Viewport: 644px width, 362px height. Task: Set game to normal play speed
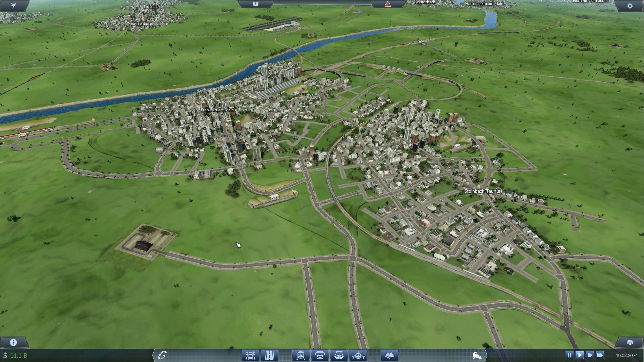click(x=579, y=355)
